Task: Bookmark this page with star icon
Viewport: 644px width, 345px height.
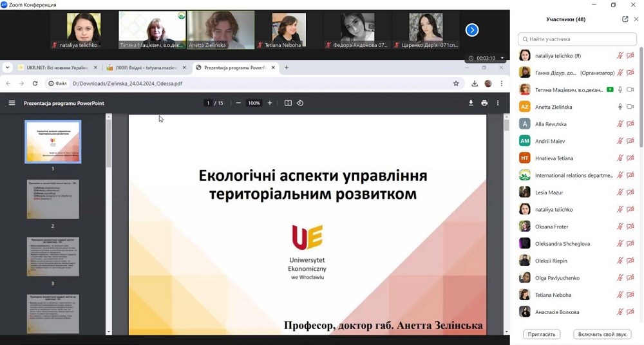Action: 456,84
